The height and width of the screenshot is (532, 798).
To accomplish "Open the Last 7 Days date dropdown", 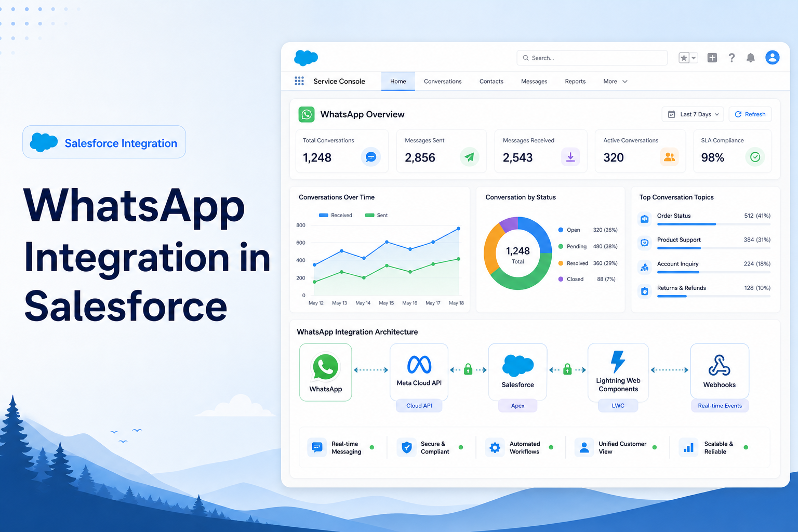I will coord(693,114).
